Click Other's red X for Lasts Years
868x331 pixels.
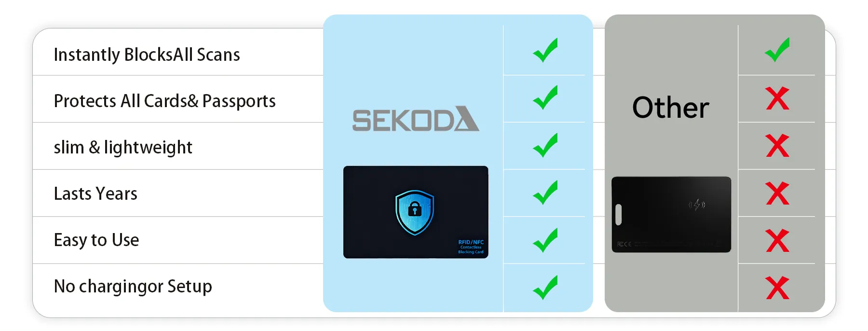click(777, 193)
